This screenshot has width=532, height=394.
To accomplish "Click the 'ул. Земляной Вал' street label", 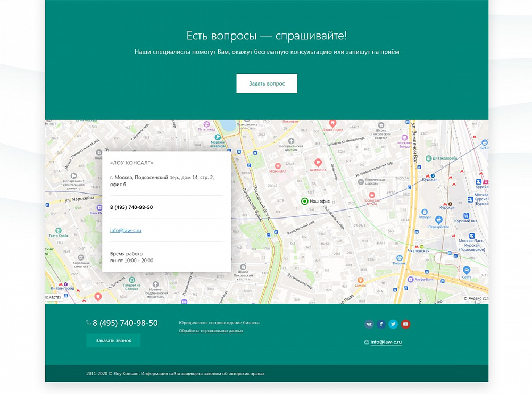I will [x=414, y=142].
